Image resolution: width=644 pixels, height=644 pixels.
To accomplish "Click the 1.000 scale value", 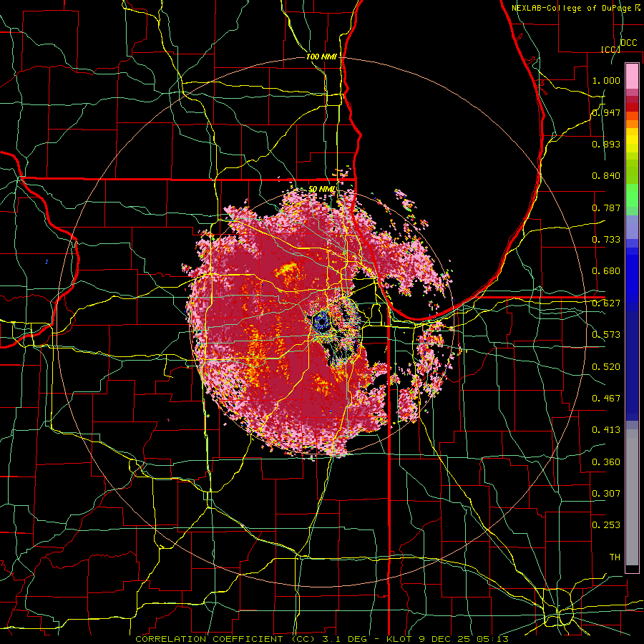I will pyautogui.click(x=606, y=80).
